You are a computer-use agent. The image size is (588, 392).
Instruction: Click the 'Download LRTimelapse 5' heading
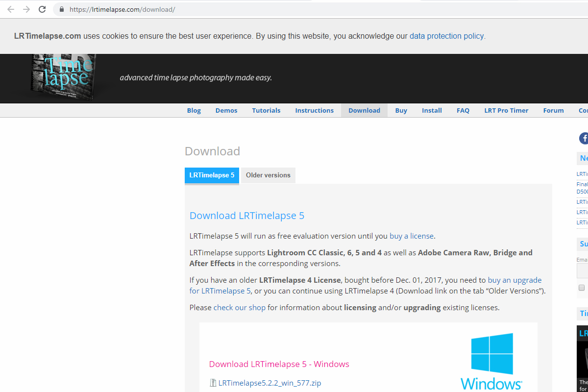tap(247, 216)
